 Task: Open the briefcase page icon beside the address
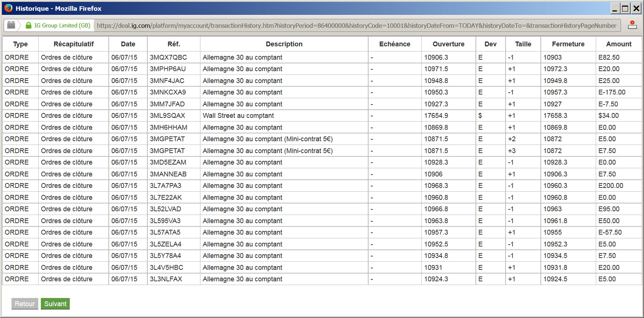[11, 25]
